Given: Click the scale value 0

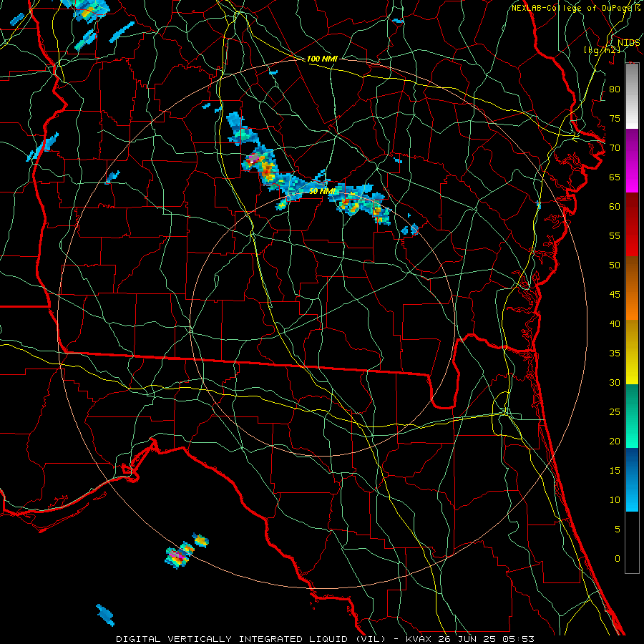Looking at the screenshot, I should 618,559.
